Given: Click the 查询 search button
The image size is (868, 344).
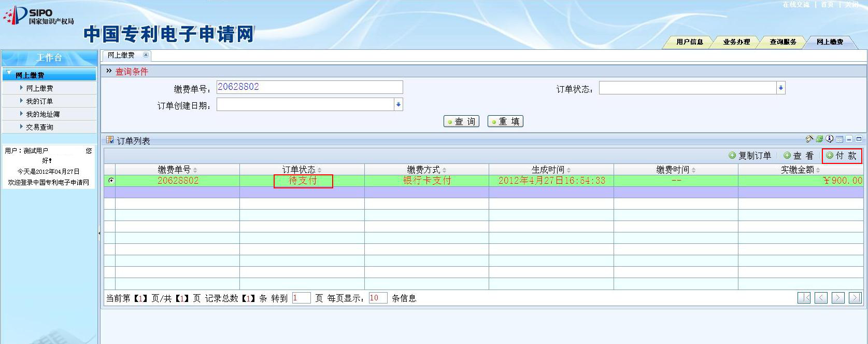Looking at the screenshot, I should pyautogui.click(x=461, y=121).
